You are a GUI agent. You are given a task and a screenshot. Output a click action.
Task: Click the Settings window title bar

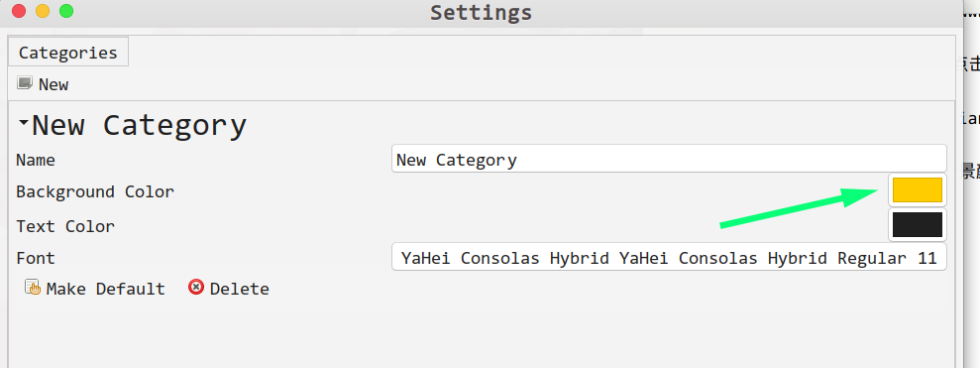482,13
